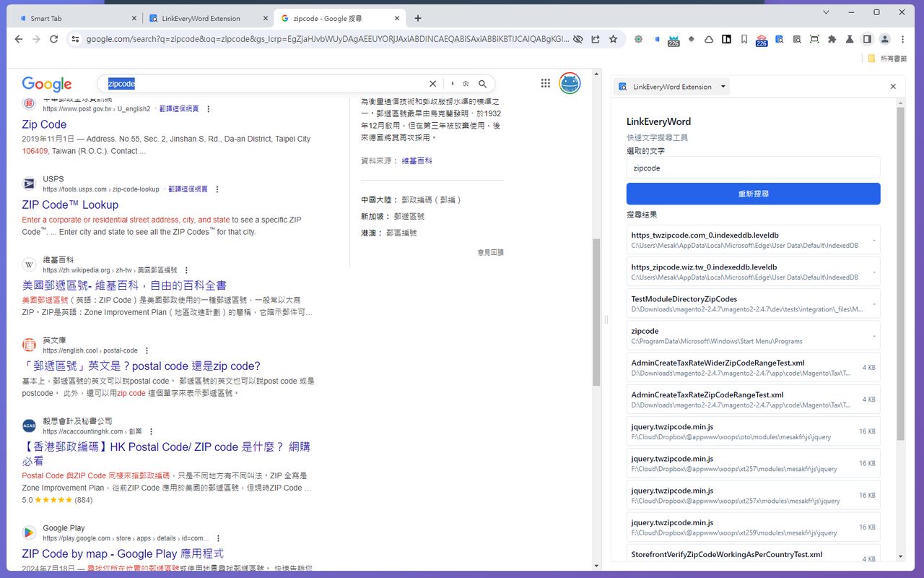Screen dimensions: 924x578
Task: View site information icon in address bar
Action: click(74, 39)
